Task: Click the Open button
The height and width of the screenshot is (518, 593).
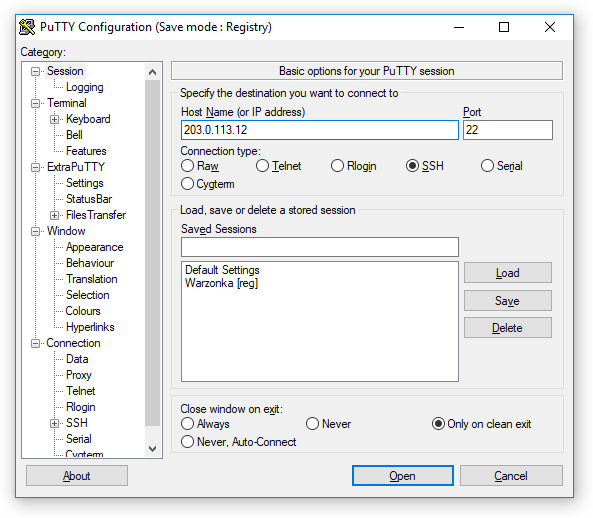Action: point(402,476)
